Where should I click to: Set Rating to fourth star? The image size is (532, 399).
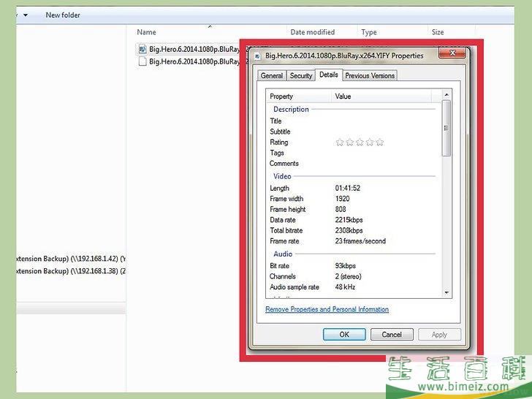coord(370,142)
